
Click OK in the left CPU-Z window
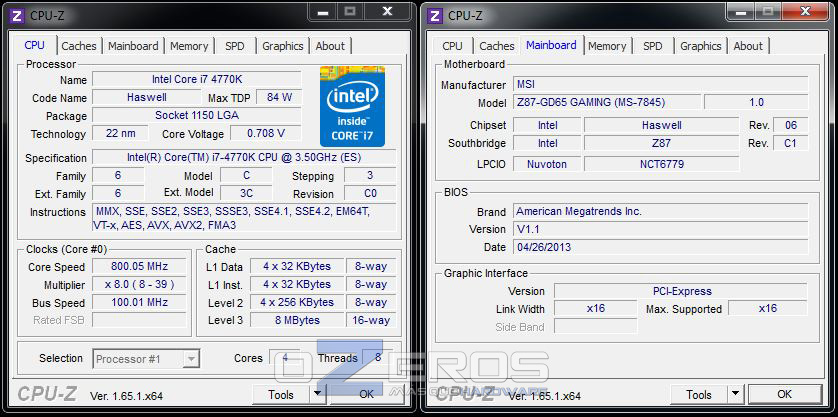click(367, 395)
